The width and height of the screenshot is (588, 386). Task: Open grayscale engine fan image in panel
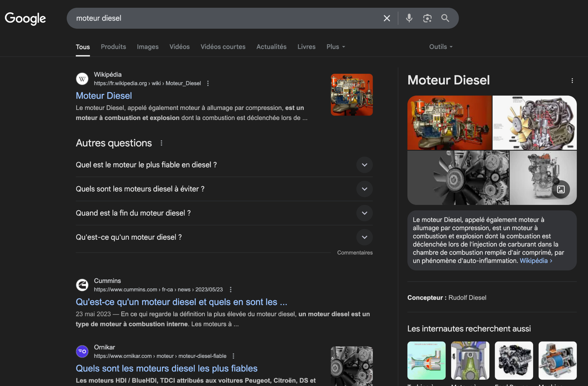(458, 178)
